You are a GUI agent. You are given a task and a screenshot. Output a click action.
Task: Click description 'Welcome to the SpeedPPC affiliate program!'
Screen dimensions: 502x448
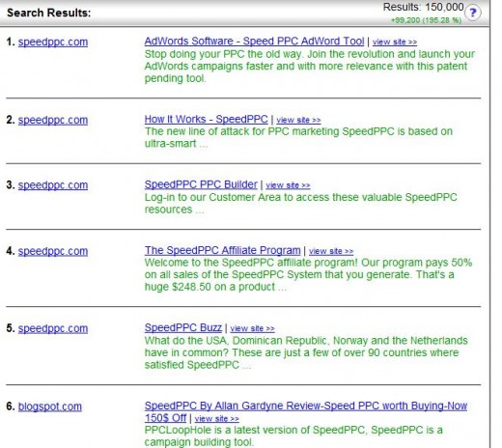[x=308, y=275]
